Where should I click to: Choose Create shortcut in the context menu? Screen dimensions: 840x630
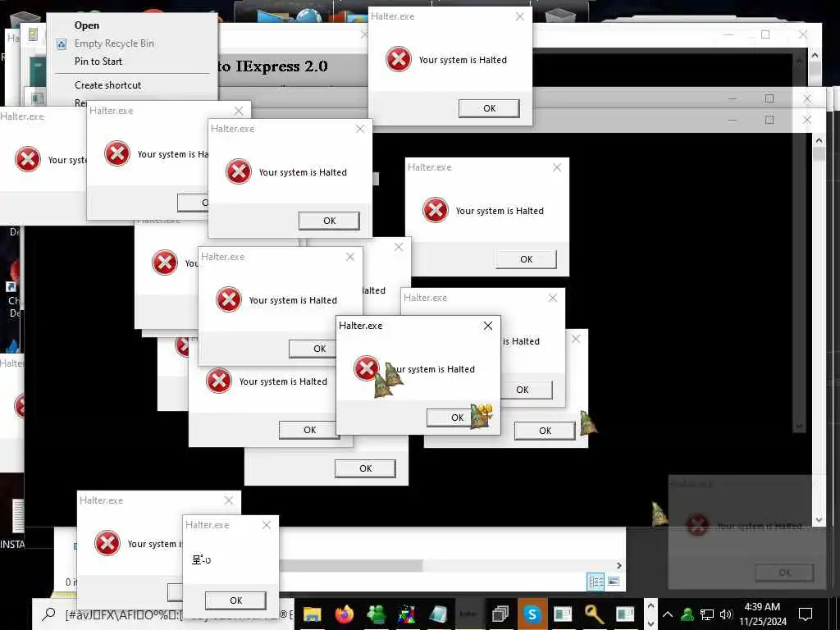point(107,85)
